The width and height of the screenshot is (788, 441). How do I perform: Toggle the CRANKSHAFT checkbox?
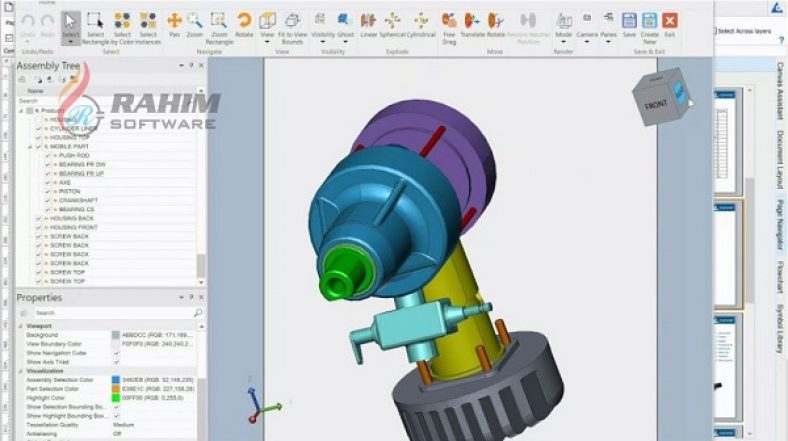[x=48, y=200]
